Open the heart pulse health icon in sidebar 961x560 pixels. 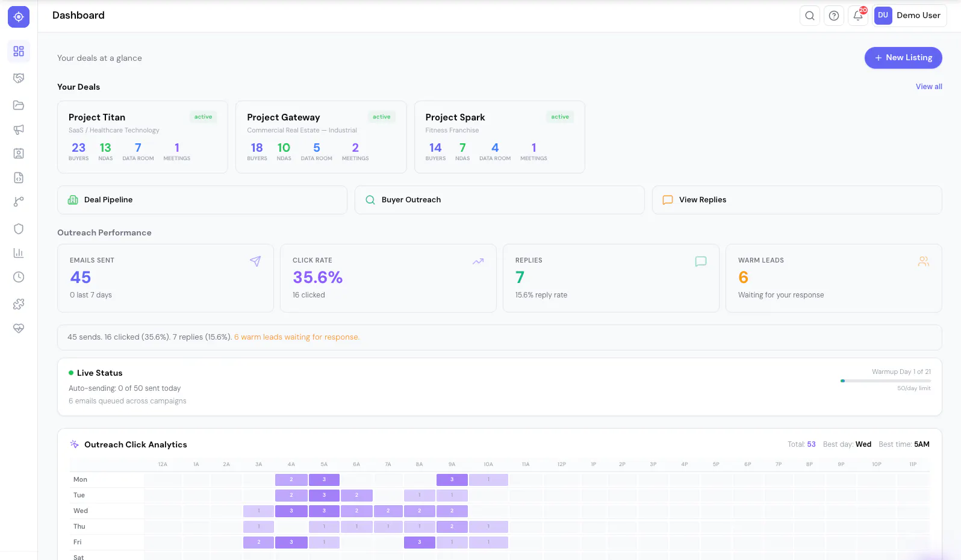click(19, 328)
